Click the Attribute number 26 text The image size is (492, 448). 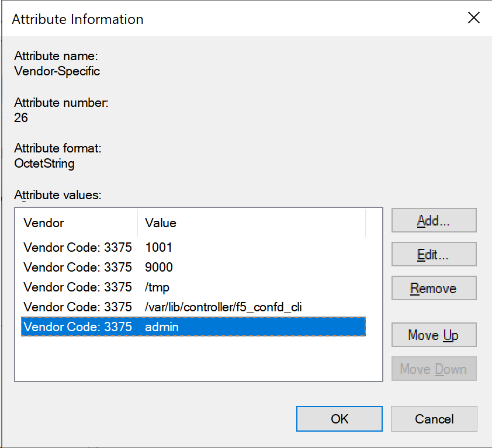click(x=20, y=118)
